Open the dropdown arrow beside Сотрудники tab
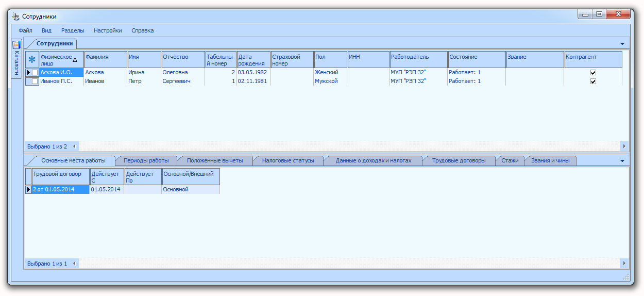Screen dimensions: 644x296 click(622, 44)
